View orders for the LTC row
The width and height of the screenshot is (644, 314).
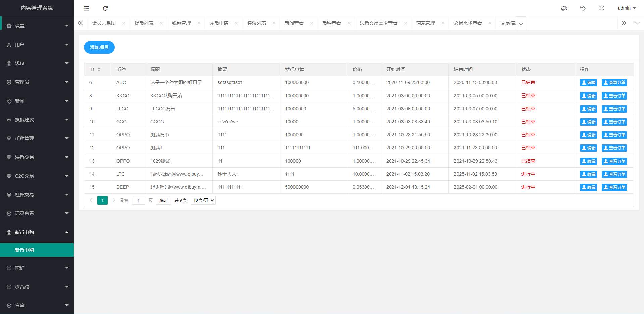click(614, 174)
